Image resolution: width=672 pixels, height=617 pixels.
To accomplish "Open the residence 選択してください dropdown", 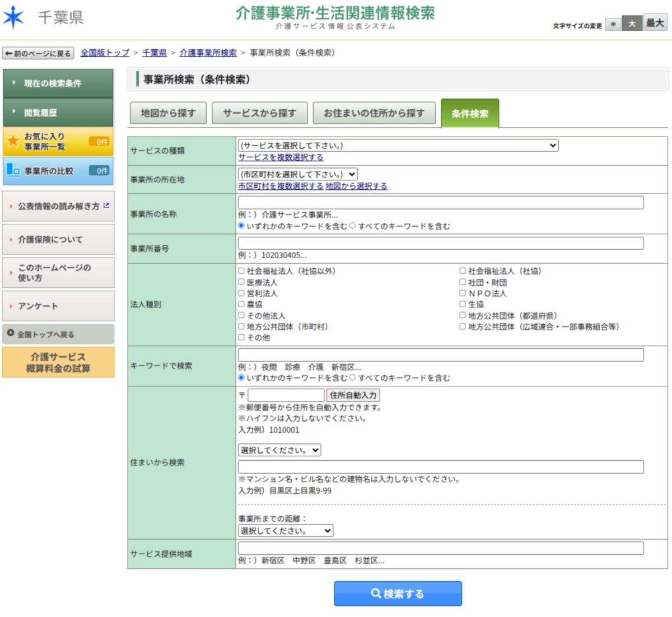I will point(279,450).
